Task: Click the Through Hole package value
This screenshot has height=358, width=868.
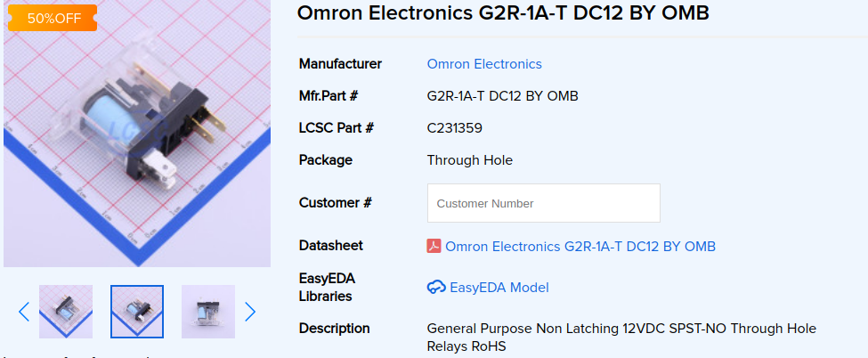Action: pos(470,160)
